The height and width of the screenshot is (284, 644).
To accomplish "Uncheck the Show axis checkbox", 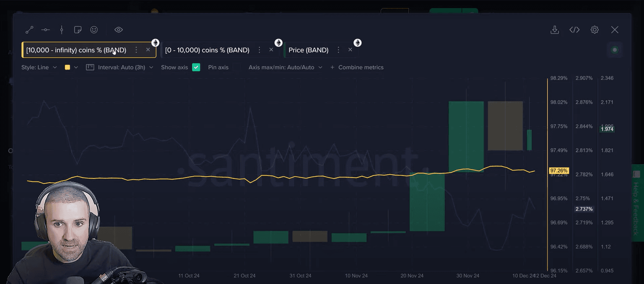I will (196, 67).
